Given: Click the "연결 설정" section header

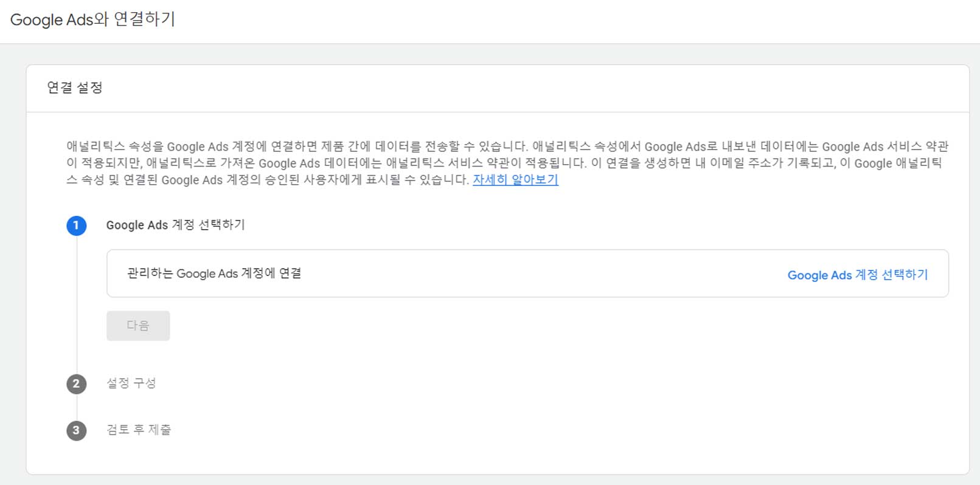Looking at the screenshot, I should (x=74, y=87).
